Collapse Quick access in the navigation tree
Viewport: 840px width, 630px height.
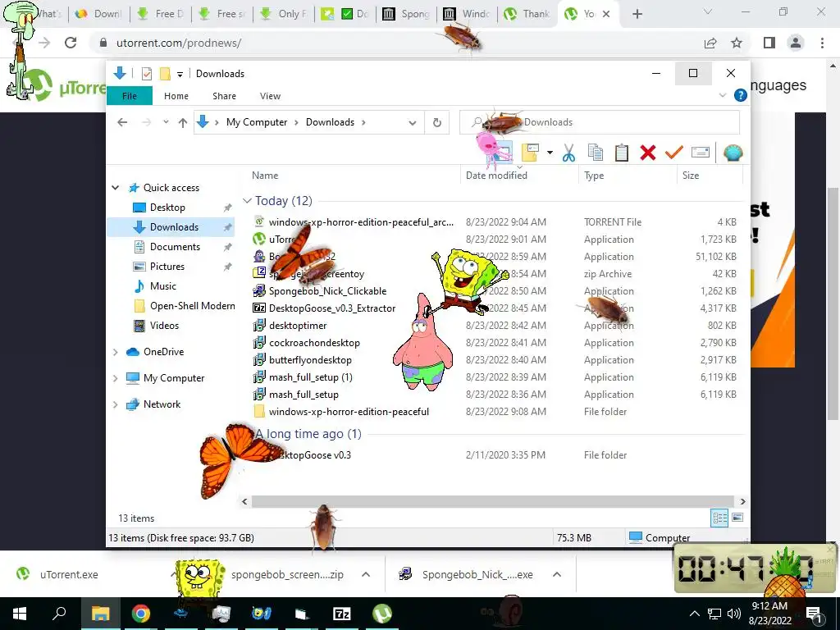pos(115,188)
